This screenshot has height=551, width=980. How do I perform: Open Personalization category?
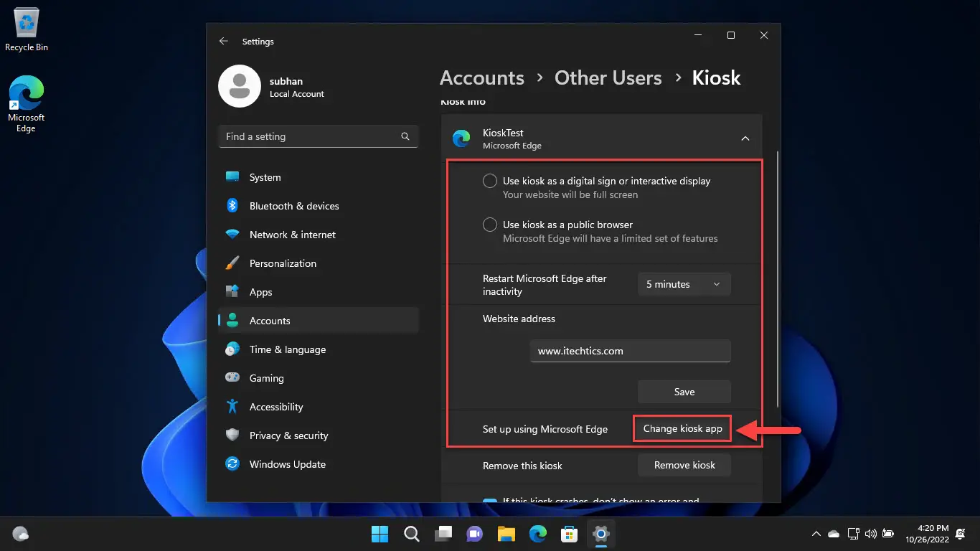point(319,263)
